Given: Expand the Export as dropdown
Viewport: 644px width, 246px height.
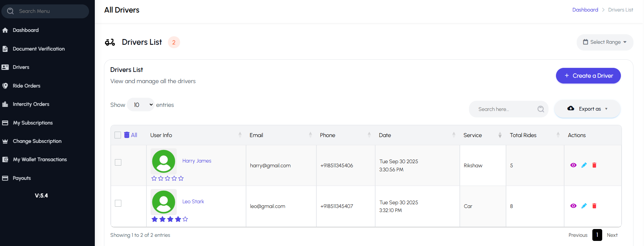Looking at the screenshot, I should coord(587,109).
